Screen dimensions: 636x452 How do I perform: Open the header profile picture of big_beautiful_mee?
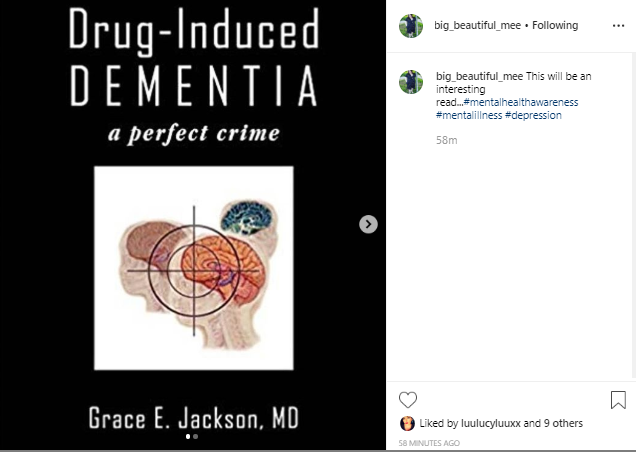click(411, 26)
